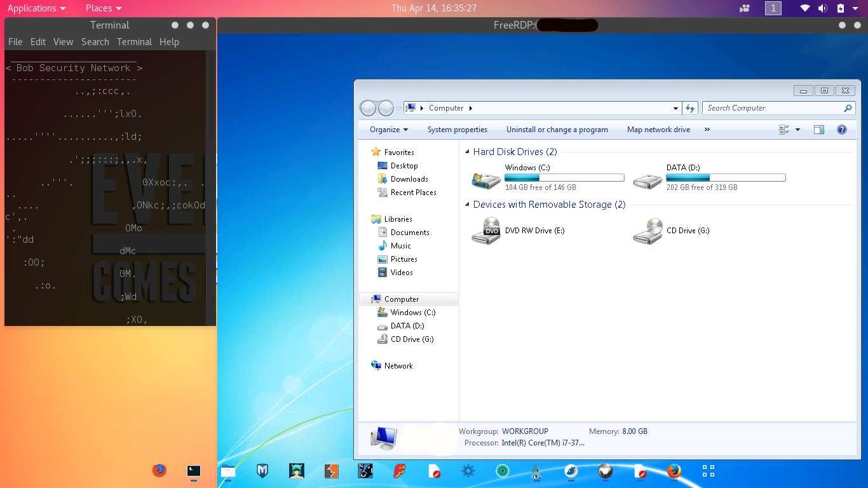Open the Organize dropdown
The image size is (868, 488).
386,130
